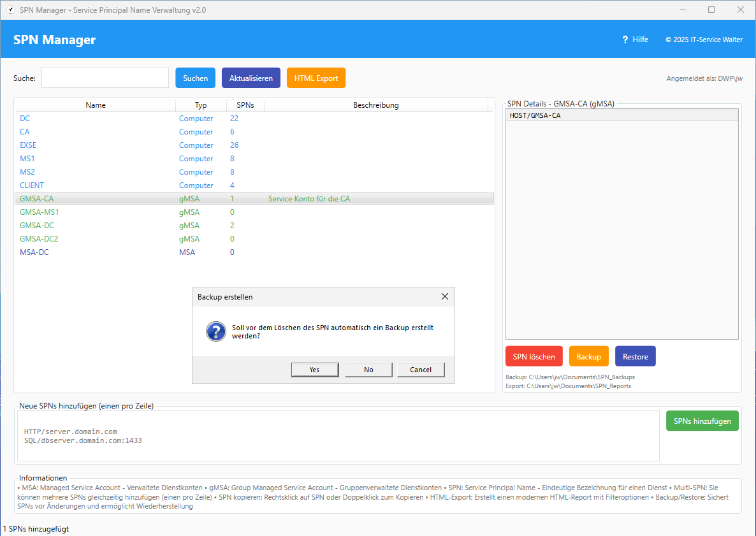Sort by the SPNs column header

245,105
